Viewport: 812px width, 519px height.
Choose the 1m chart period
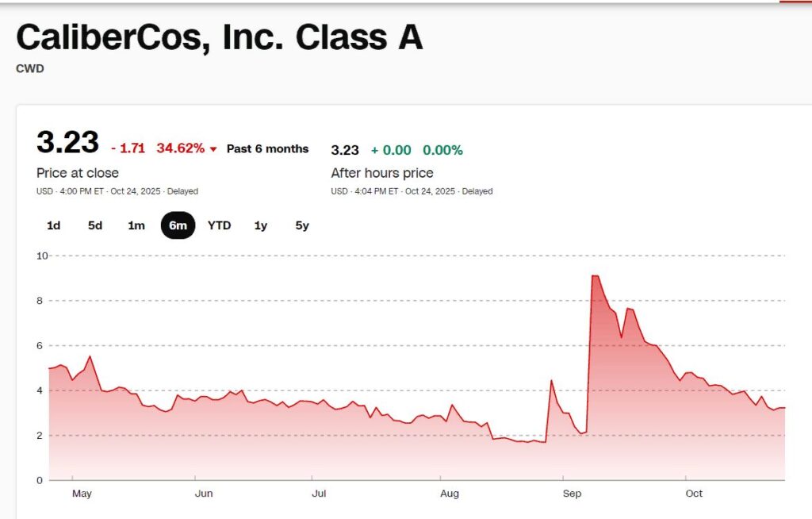tap(136, 225)
